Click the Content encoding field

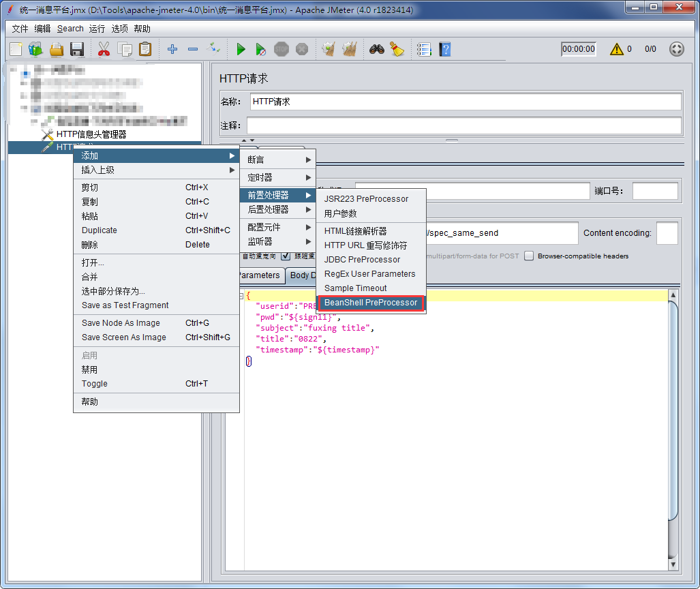point(667,233)
